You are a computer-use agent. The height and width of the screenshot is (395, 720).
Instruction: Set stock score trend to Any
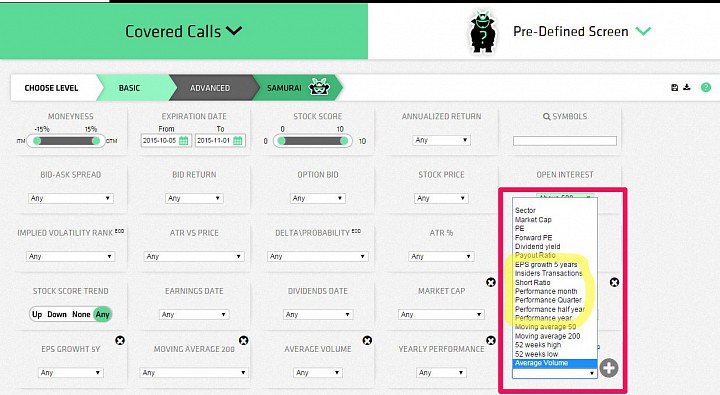(x=102, y=314)
